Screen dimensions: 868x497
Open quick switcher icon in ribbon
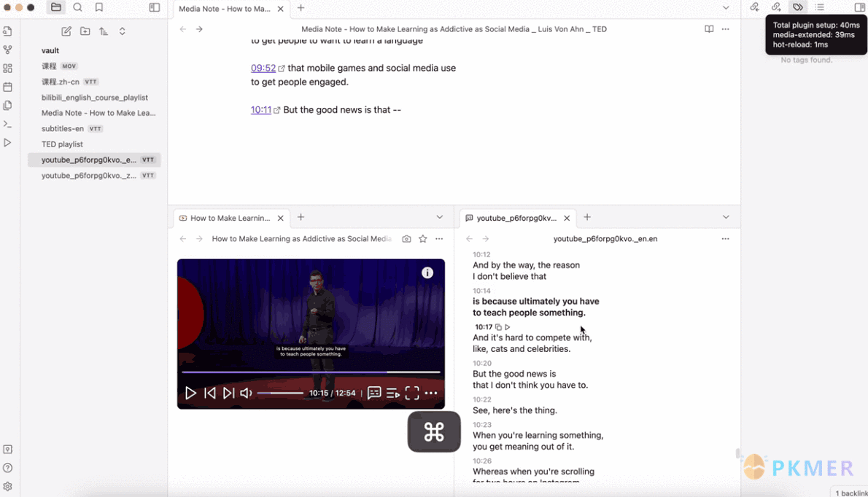click(8, 31)
